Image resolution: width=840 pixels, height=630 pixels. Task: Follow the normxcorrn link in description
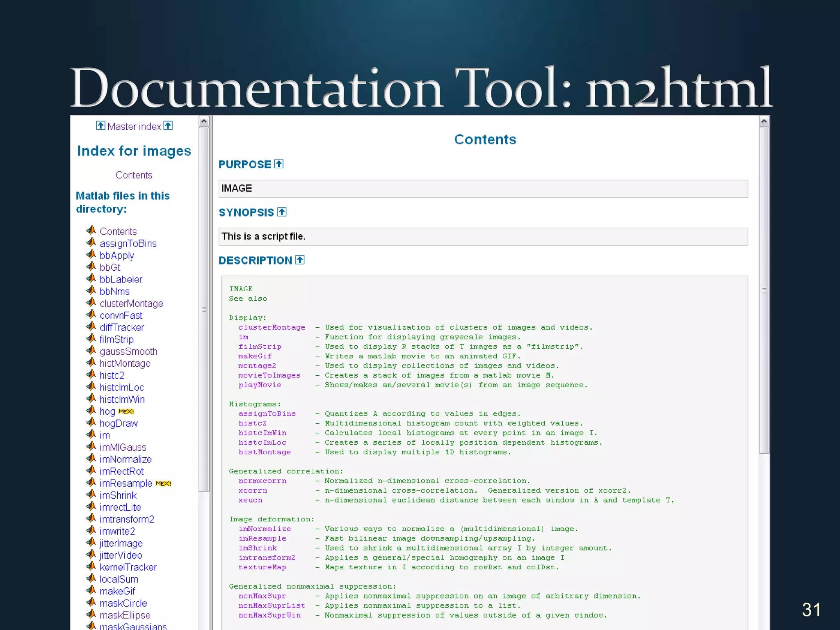coord(262,481)
